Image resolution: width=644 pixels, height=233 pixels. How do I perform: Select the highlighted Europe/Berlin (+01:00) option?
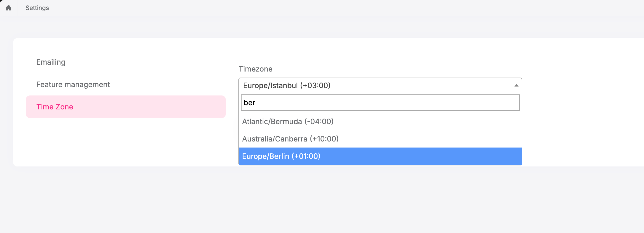[281, 156]
